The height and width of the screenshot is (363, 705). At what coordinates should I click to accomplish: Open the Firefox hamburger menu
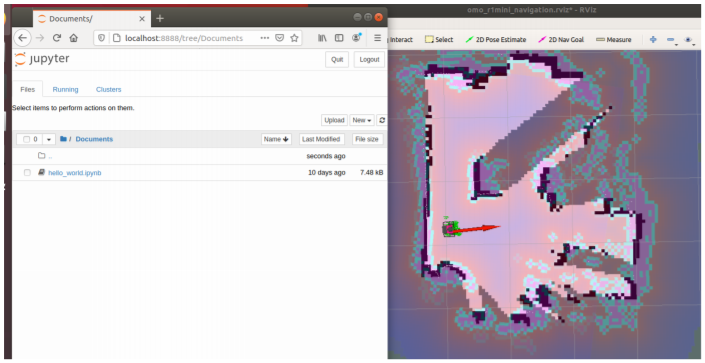[x=377, y=38]
